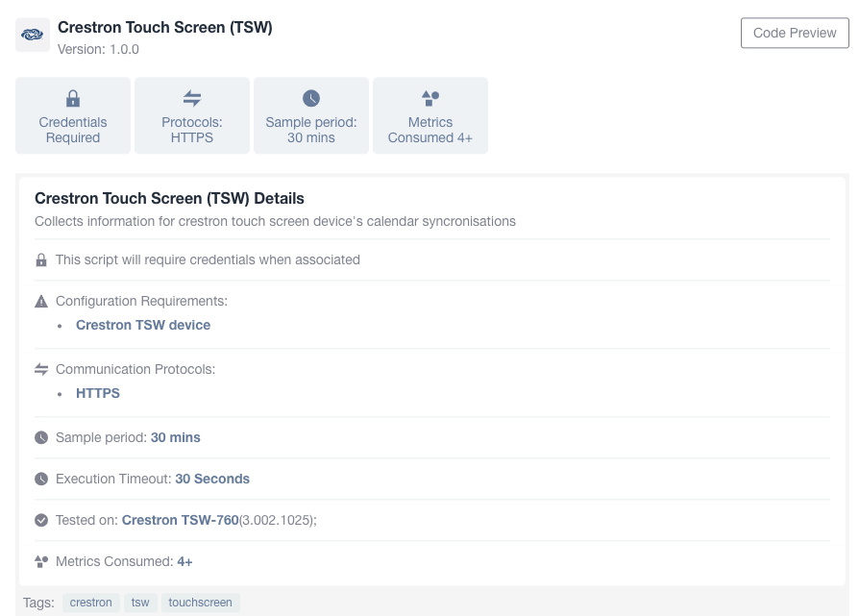Viewport: 859px width, 616px height.
Task: Click the checkmark icon beside Tested on
Action: 41,520
